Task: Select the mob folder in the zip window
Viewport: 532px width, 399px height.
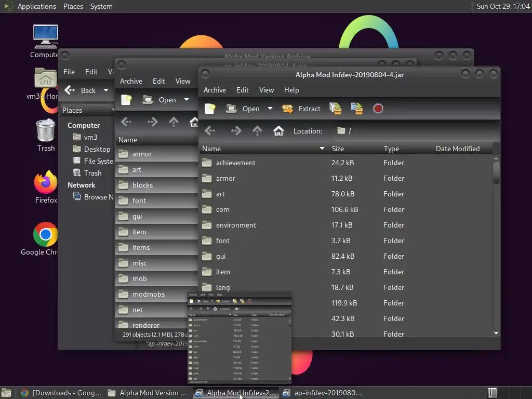Action: pos(157,279)
